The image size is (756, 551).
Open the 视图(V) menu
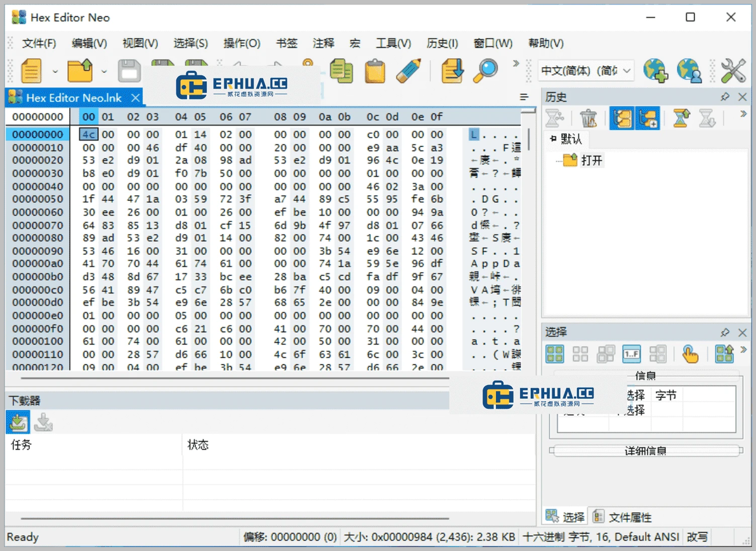(140, 43)
